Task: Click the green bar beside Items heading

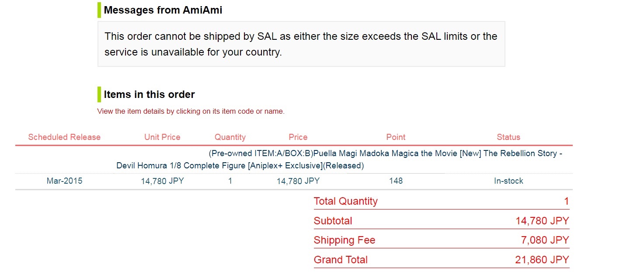Action: click(x=99, y=94)
